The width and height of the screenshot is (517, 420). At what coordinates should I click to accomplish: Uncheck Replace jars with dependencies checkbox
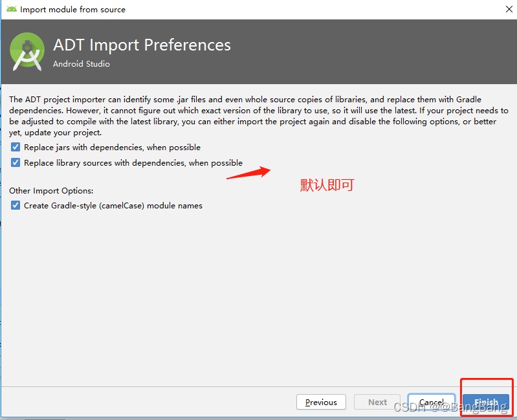point(15,147)
